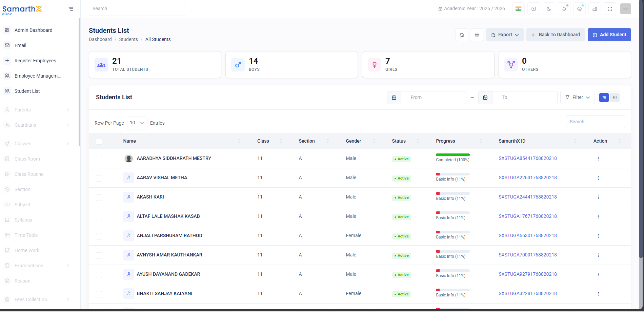
Task: Open the Export dropdown
Action: 505,35
